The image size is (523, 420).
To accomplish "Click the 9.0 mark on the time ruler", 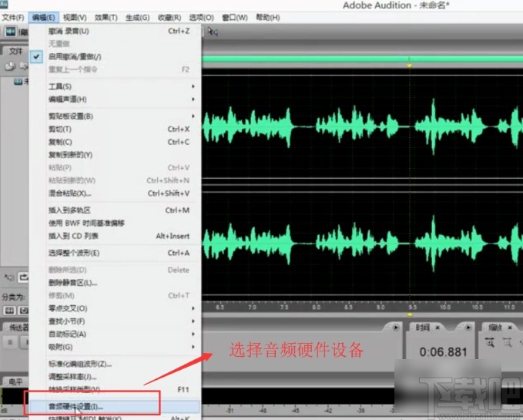I will click(381, 307).
